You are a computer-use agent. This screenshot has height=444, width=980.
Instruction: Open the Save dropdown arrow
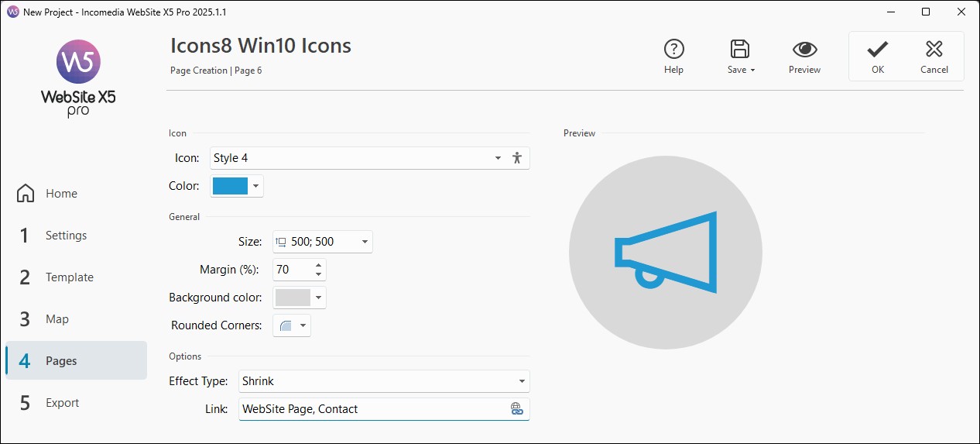click(x=752, y=71)
